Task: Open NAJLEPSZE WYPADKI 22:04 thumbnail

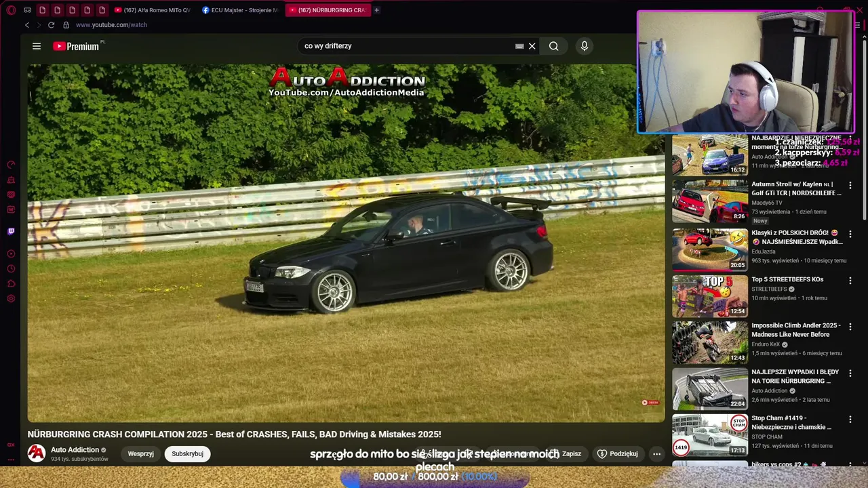Action: click(x=710, y=389)
